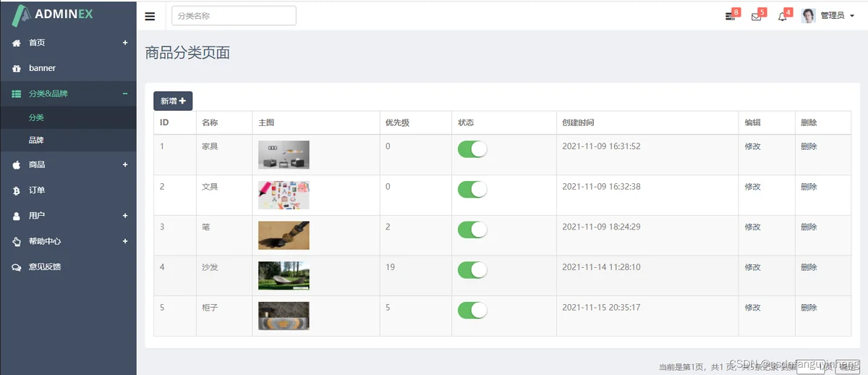Click the apple icon beside 商品
Image resolution: width=868 pixels, height=375 pixels.
click(17, 164)
